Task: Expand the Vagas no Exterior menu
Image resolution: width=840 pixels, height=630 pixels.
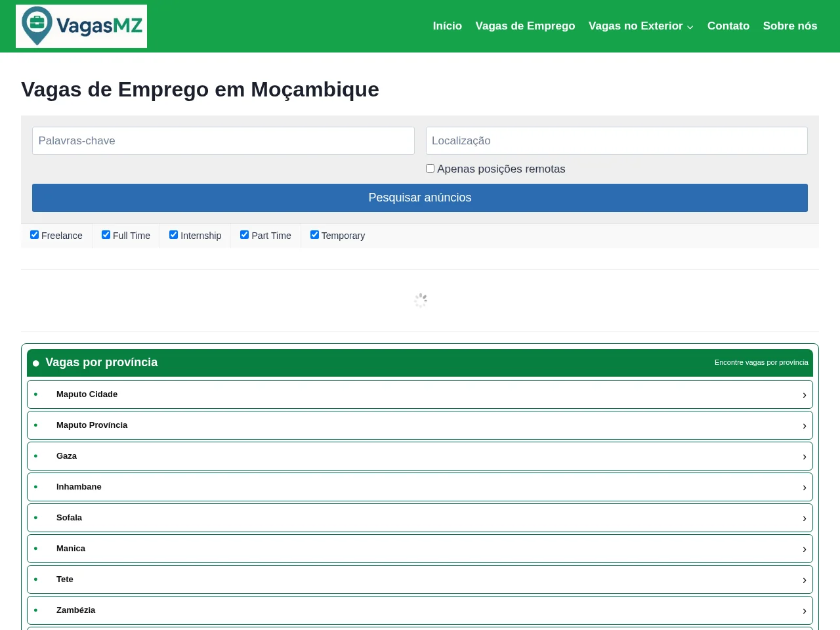Action: pos(641,26)
